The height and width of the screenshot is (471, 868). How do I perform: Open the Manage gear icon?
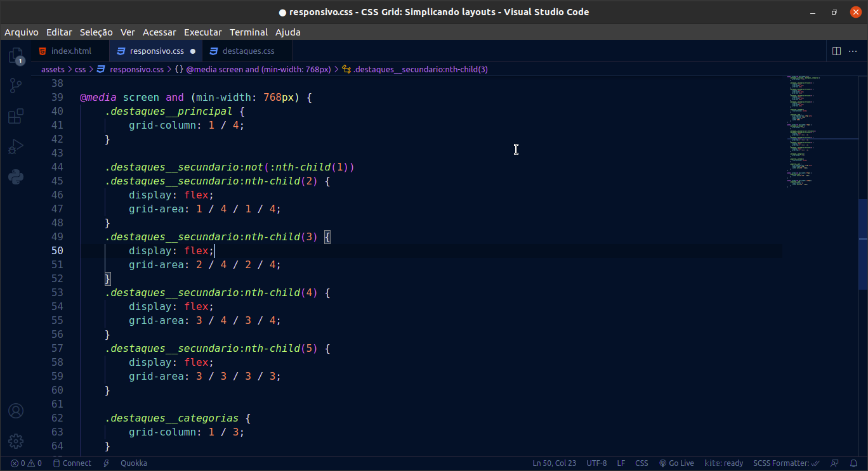pyautogui.click(x=16, y=441)
